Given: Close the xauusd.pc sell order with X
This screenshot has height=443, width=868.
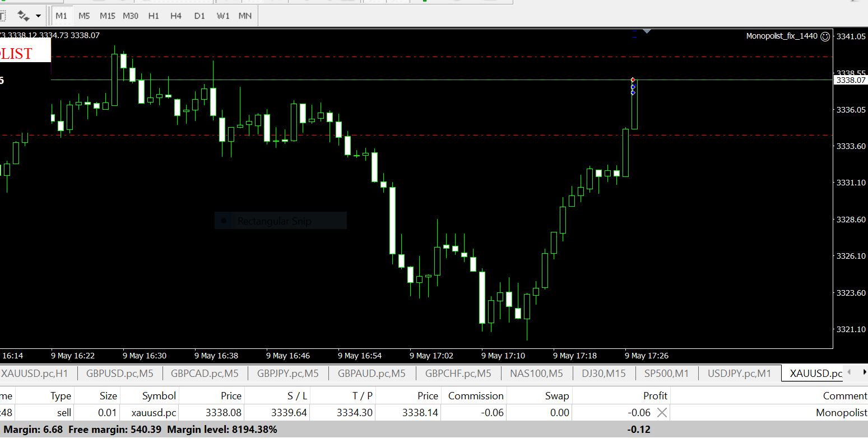Looking at the screenshot, I should tap(662, 413).
